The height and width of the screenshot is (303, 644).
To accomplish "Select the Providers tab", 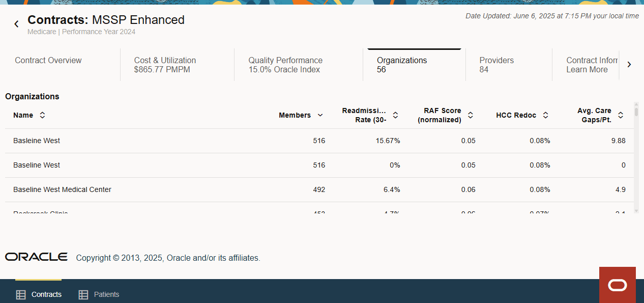I will 496,65.
